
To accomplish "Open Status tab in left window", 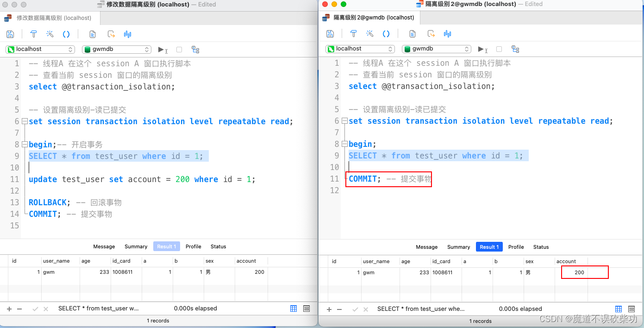I will tap(219, 246).
